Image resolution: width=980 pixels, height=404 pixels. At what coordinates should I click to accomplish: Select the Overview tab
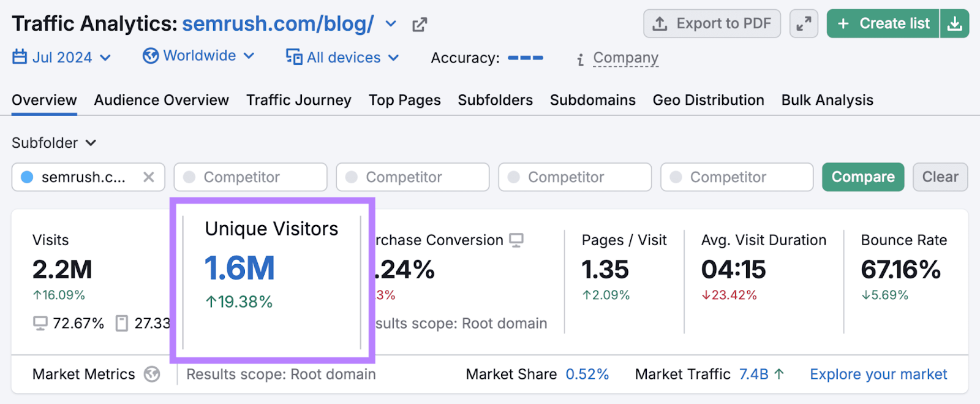[44, 100]
